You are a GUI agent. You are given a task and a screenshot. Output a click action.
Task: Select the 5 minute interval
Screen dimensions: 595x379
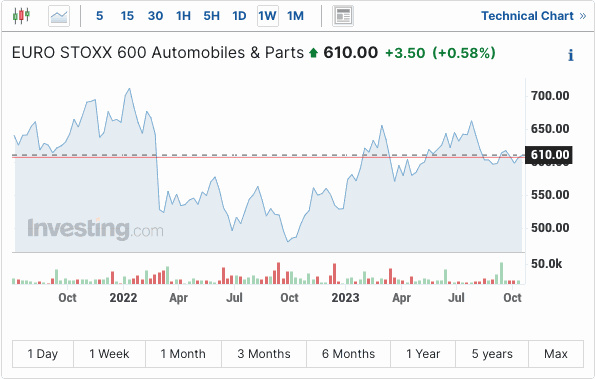99,16
